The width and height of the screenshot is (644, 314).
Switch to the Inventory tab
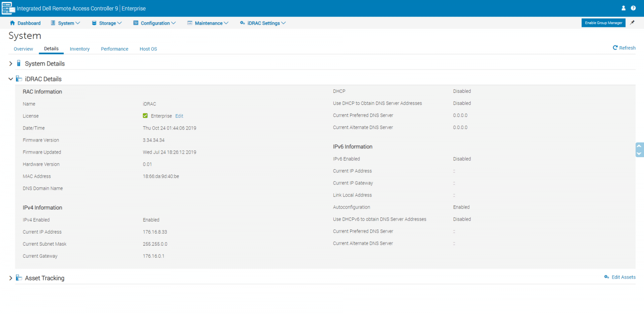[x=80, y=49]
